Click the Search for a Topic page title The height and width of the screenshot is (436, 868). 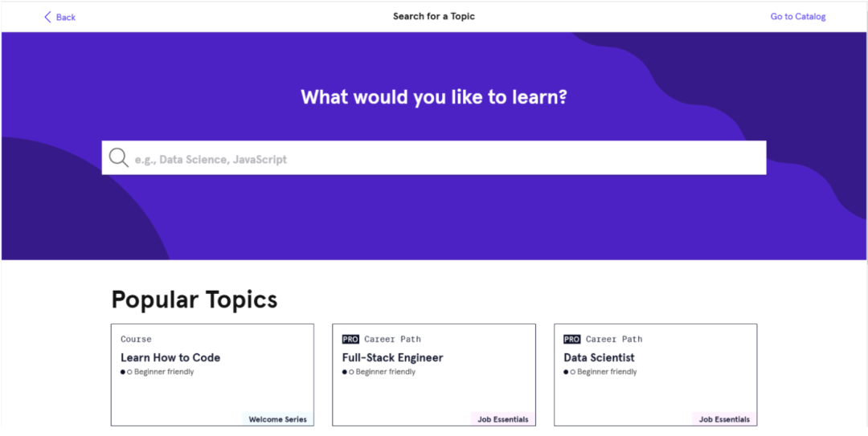(x=434, y=16)
